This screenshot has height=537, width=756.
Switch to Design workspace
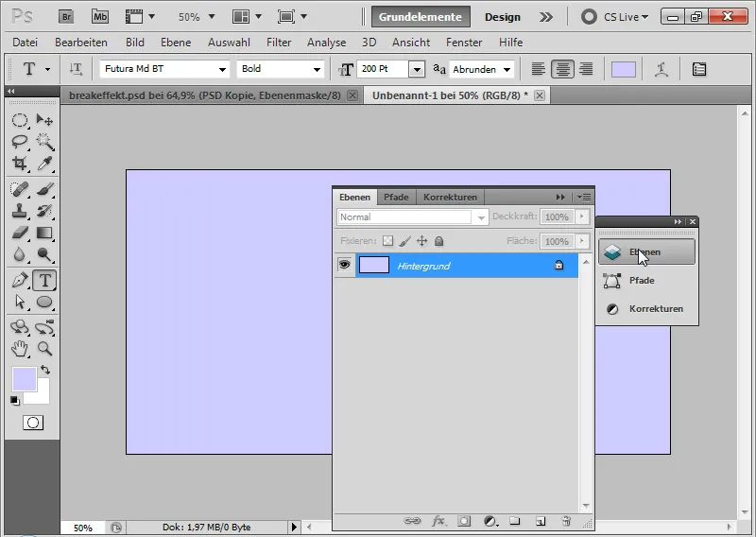click(x=503, y=17)
